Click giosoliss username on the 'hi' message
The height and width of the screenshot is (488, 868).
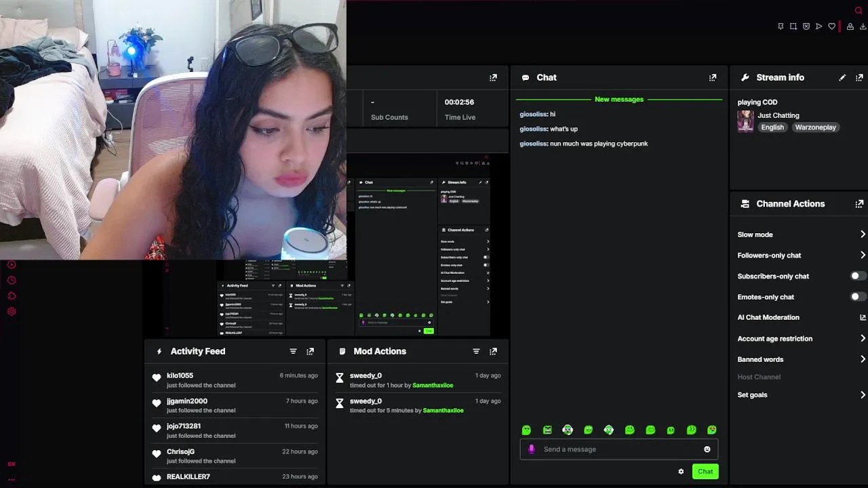533,115
